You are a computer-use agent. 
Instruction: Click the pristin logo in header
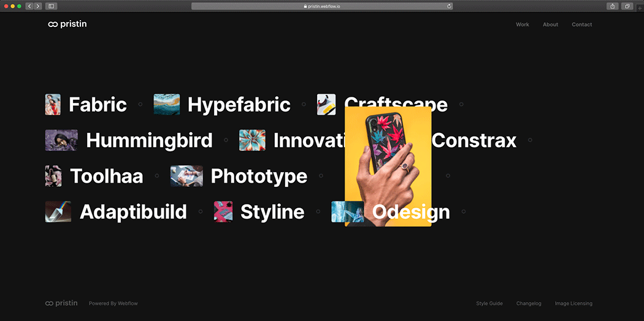click(67, 24)
